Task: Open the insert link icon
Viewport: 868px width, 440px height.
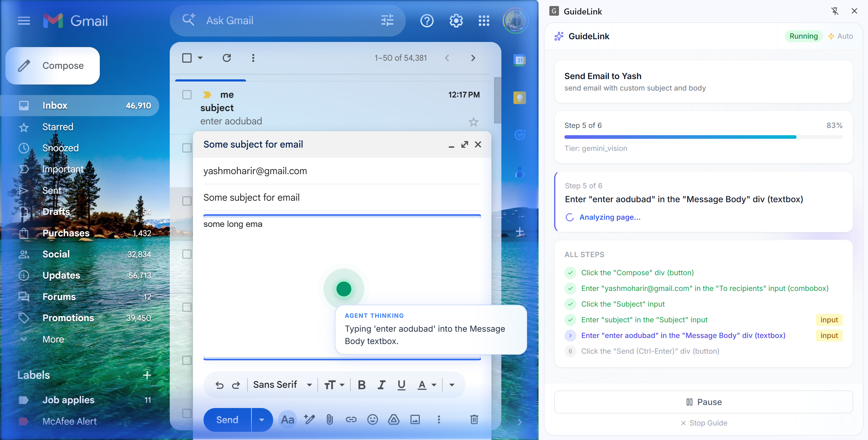Action: 351,419
